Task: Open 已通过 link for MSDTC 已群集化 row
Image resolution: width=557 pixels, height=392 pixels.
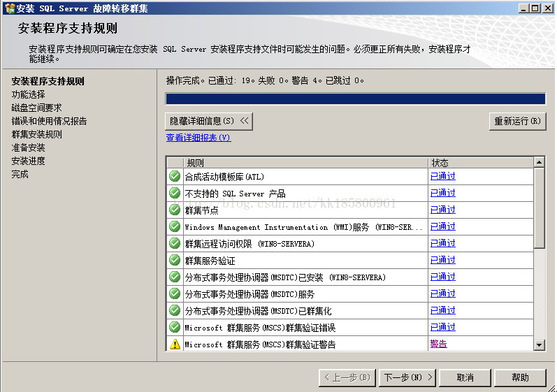Action: coord(442,310)
